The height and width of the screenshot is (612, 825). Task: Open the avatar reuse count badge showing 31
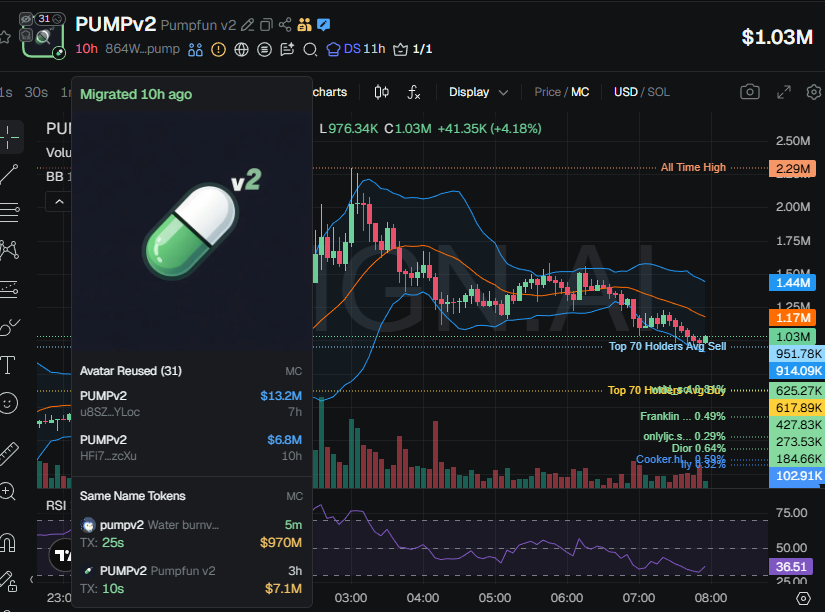click(x=50, y=19)
